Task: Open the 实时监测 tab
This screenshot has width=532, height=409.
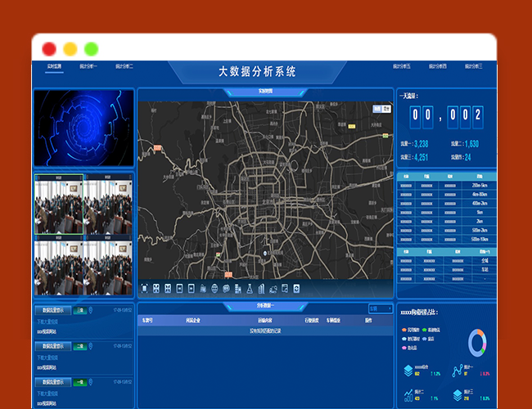Action: click(54, 65)
